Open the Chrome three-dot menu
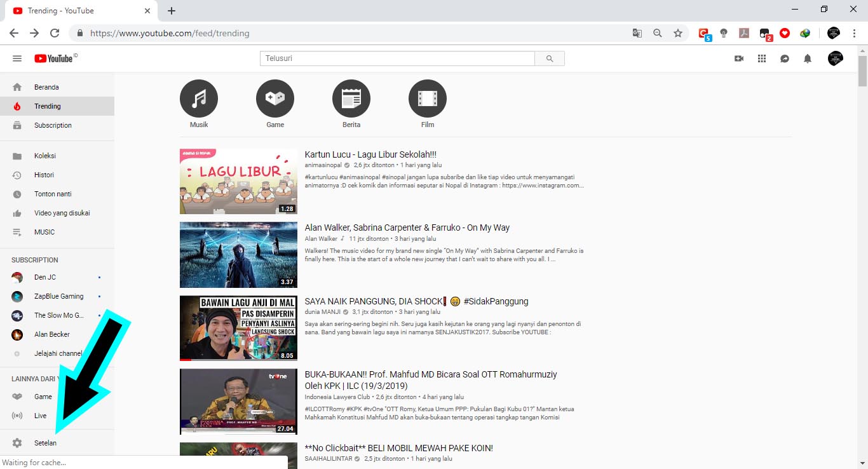The image size is (868, 469). (855, 33)
